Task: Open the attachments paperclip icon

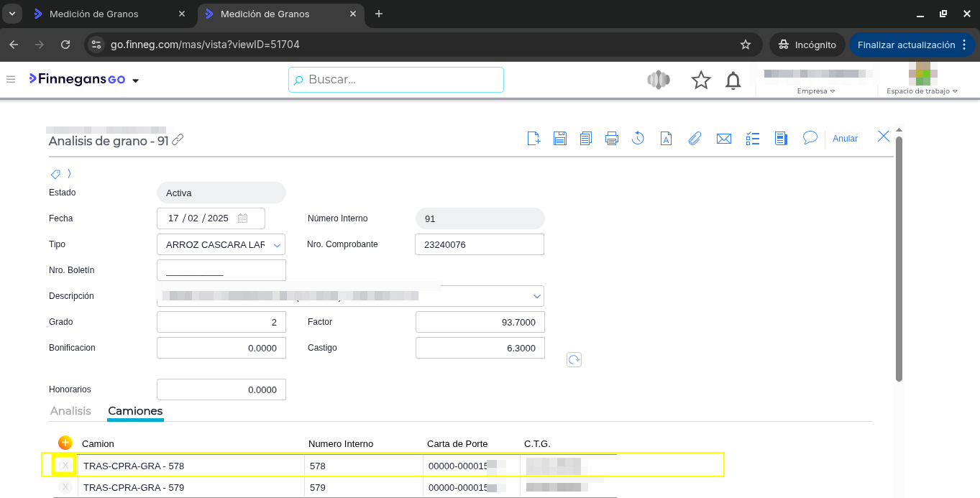Action: pyautogui.click(x=695, y=139)
